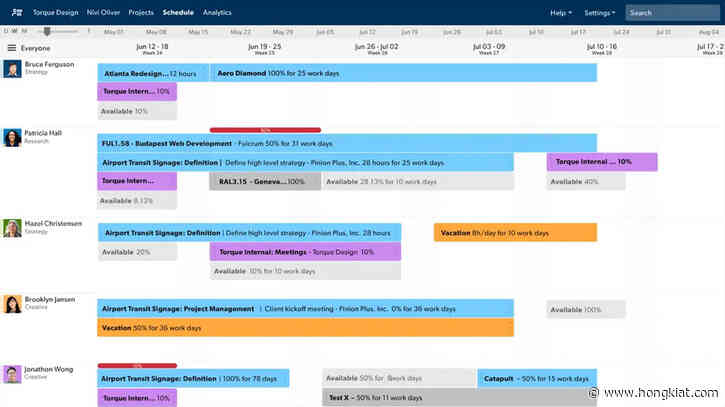
Task: Open FUL1.58 Budapest Web Development bar
Action: point(347,143)
